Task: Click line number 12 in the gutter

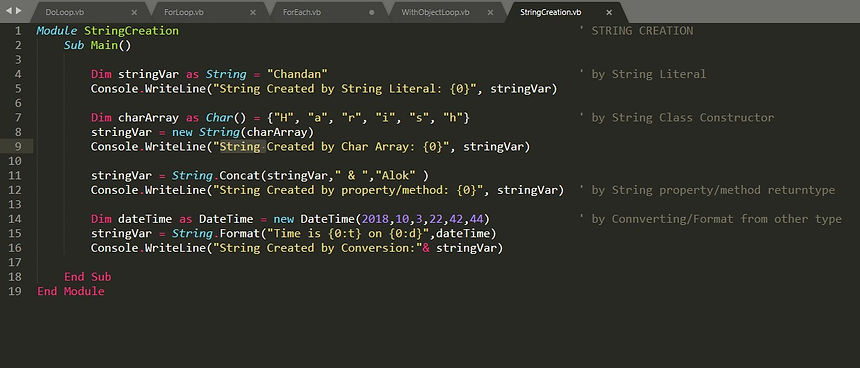Action: point(15,190)
